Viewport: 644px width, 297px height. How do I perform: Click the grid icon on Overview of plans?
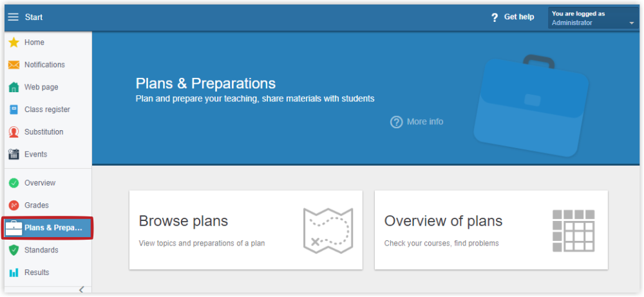(x=574, y=231)
